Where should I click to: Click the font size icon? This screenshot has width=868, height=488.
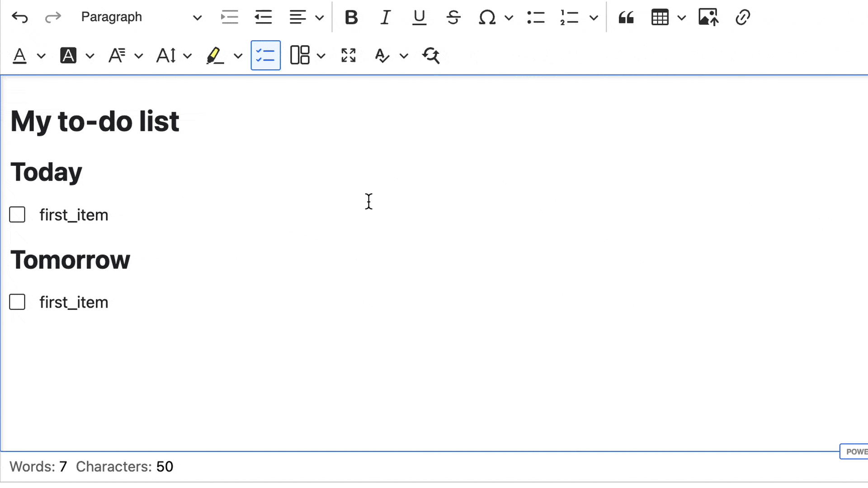pyautogui.click(x=166, y=56)
